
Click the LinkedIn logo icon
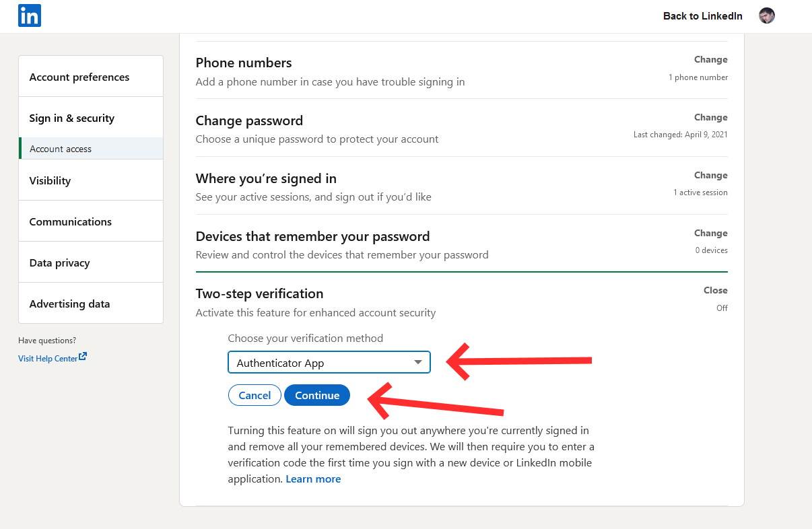coord(29,15)
